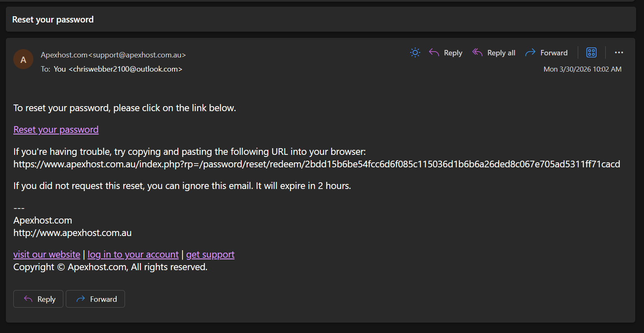The height and width of the screenshot is (333, 644).
Task: Click the 'get support' link
Action: pyautogui.click(x=210, y=255)
